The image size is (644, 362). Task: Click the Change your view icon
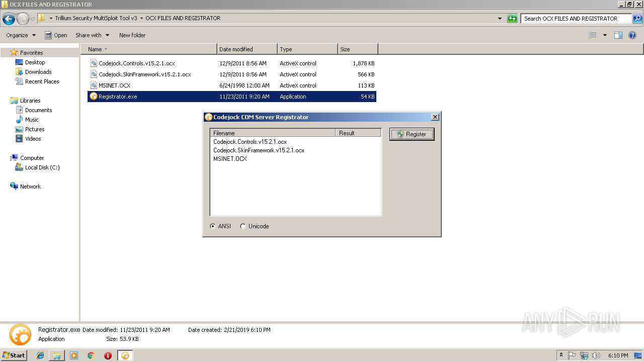(x=593, y=35)
